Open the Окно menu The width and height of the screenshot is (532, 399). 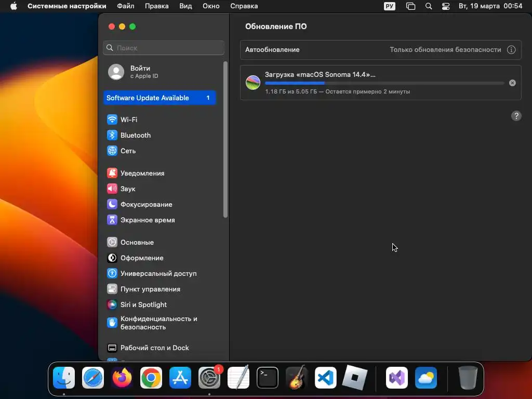(211, 6)
